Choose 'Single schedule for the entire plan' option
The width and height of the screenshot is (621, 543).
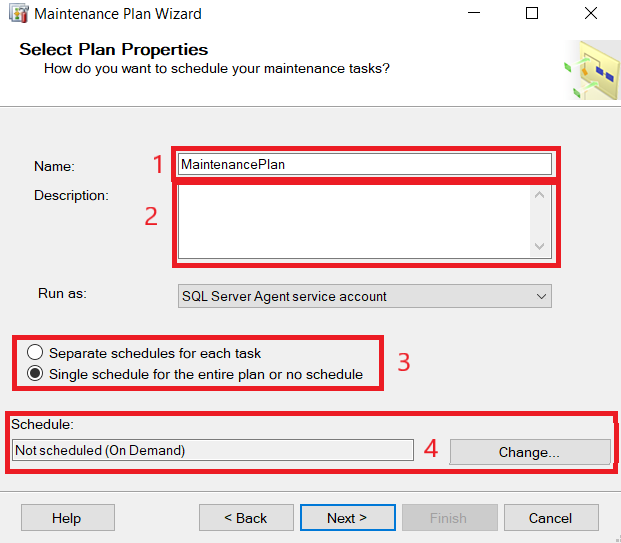click(x=37, y=375)
